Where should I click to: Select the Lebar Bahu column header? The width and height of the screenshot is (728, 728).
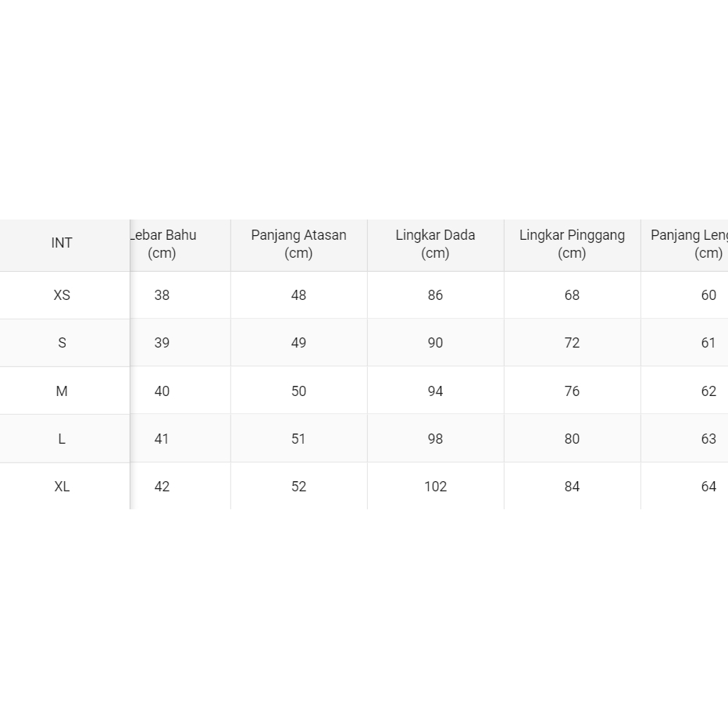pos(162,244)
